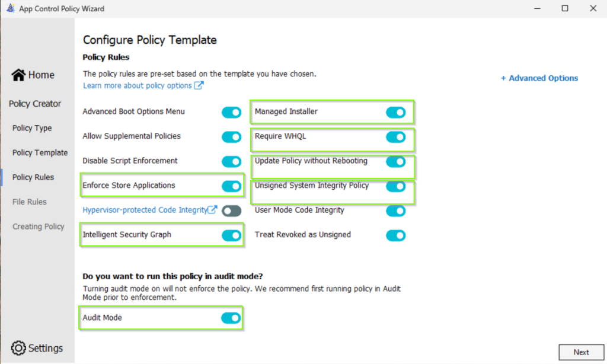Maximize the wizard window
607x364 pixels.
click(565, 9)
